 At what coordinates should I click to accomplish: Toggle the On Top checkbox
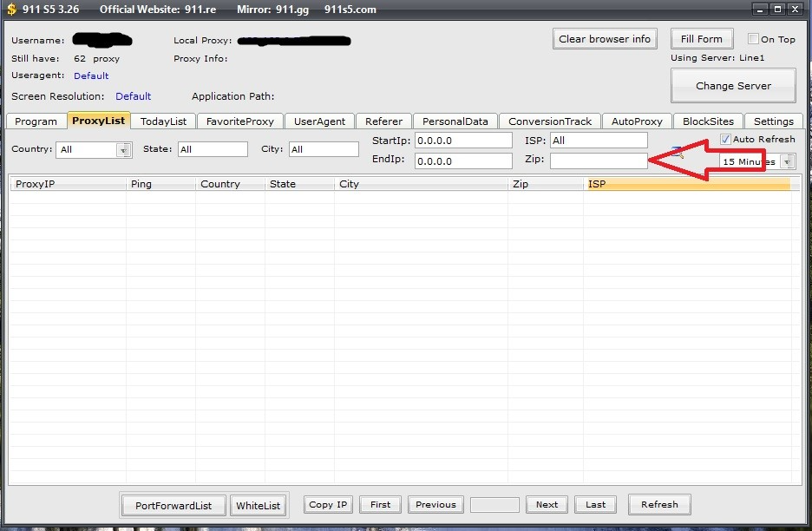(754, 39)
